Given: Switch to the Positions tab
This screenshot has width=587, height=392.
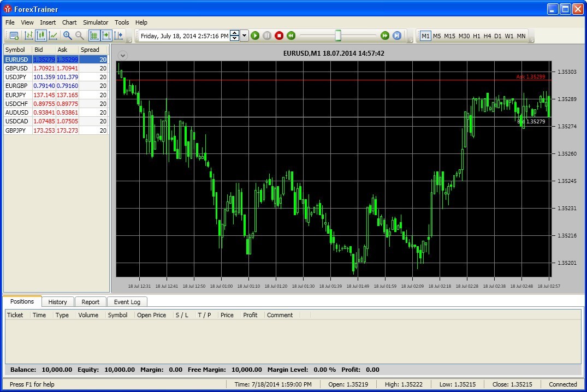Looking at the screenshot, I should click(x=22, y=301).
